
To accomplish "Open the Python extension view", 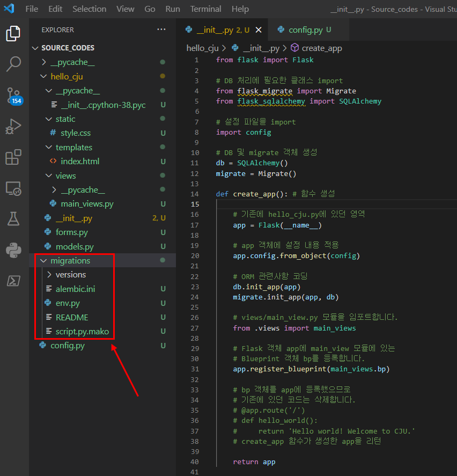I will point(13,250).
